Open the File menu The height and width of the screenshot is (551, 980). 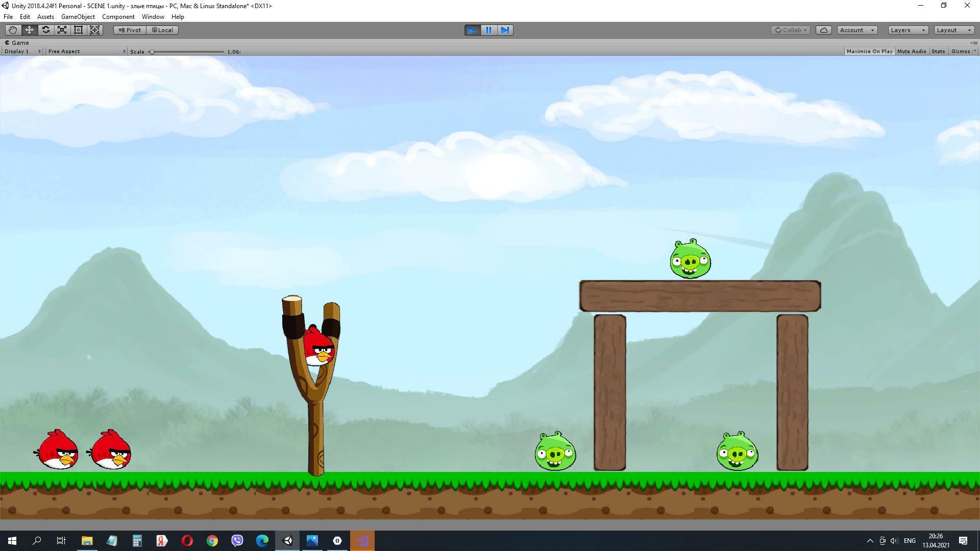8,17
